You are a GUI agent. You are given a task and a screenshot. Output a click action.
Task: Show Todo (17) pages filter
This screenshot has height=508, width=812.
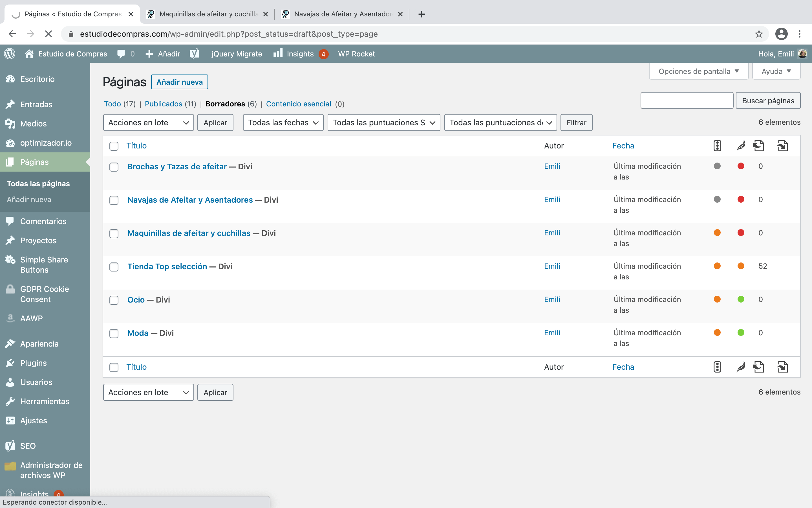(120, 104)
